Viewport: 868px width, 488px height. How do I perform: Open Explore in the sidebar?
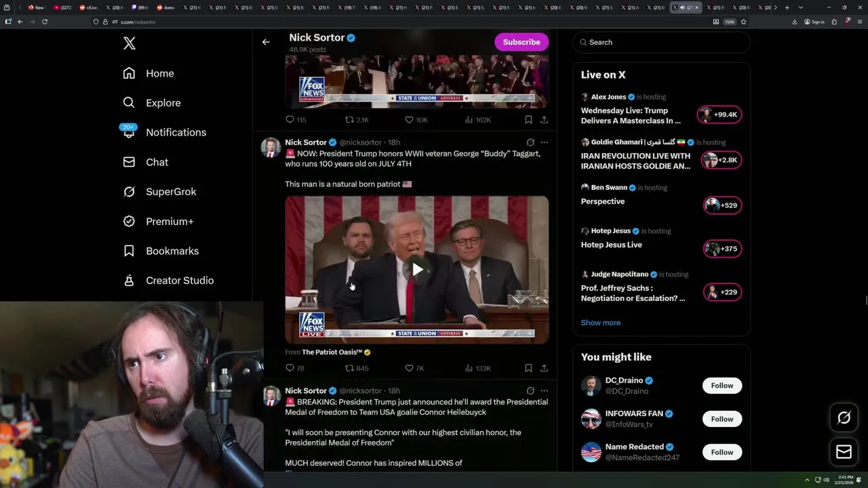[x=152, y=103]
